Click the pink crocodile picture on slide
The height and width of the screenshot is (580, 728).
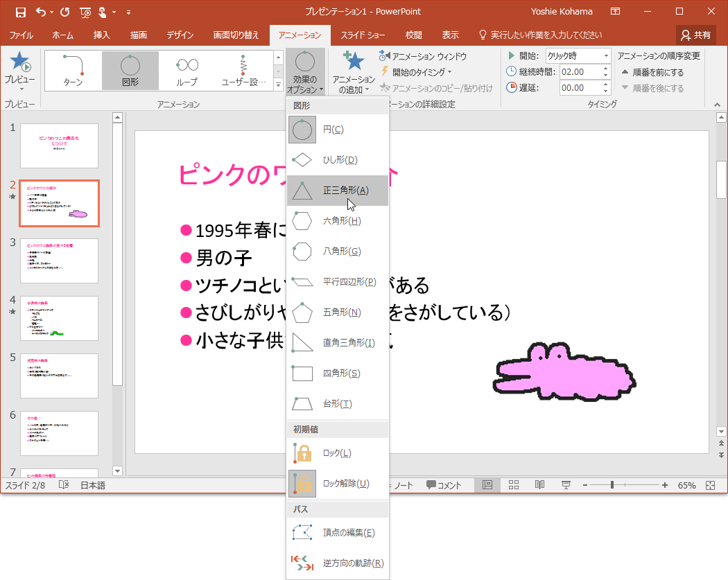564,372
